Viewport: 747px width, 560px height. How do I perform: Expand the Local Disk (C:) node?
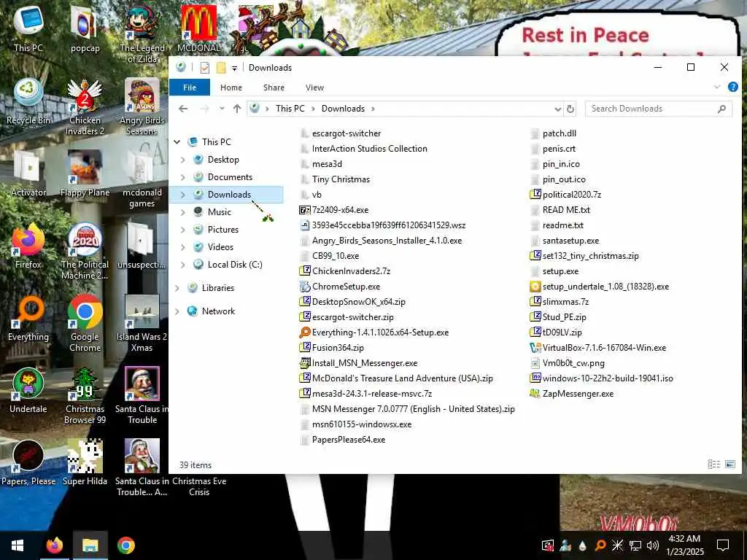tap(183, 264)
